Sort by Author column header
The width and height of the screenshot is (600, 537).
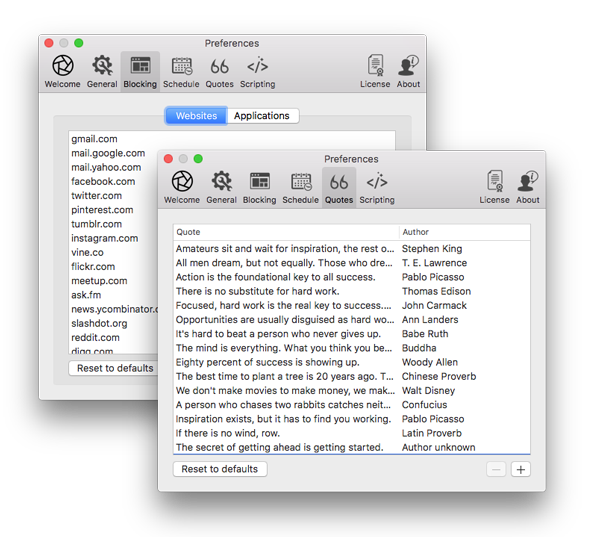coord(465,232)
